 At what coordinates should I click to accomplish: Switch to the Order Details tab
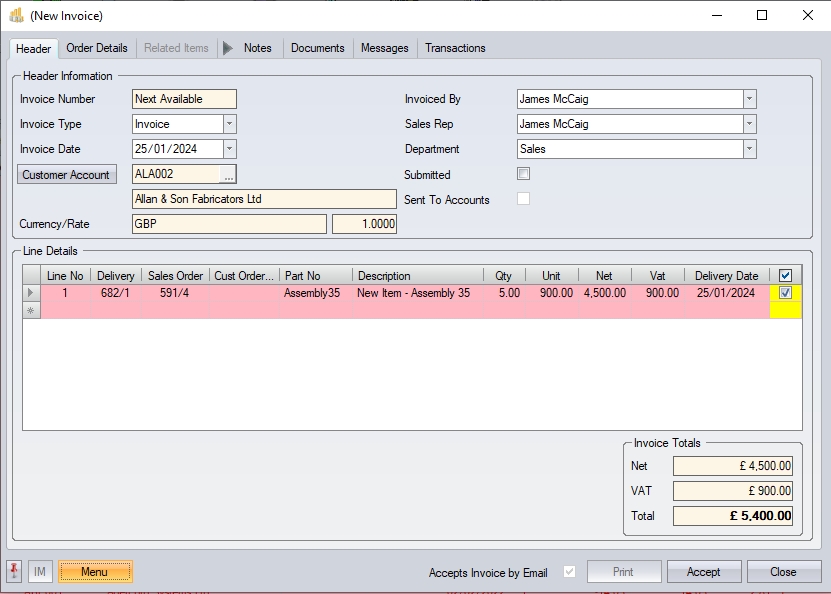click(x=97, y=48)
